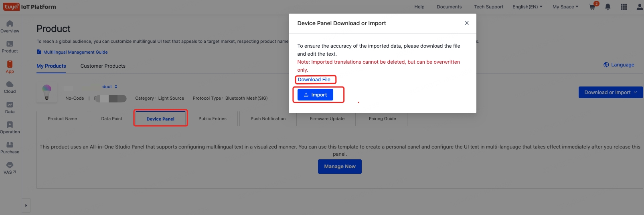Click the user account profile icon
The image size is (644, 215).
coord(639,7)
